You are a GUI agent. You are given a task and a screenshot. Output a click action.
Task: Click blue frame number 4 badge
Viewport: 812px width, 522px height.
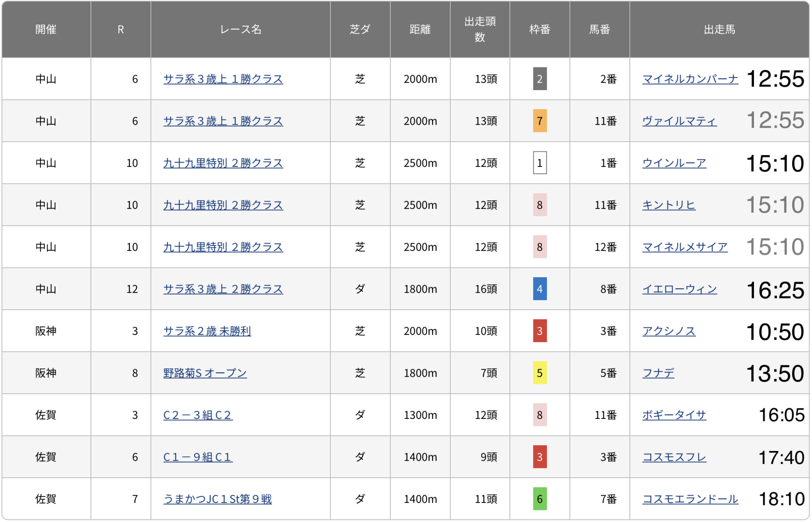tap(540, 289)
